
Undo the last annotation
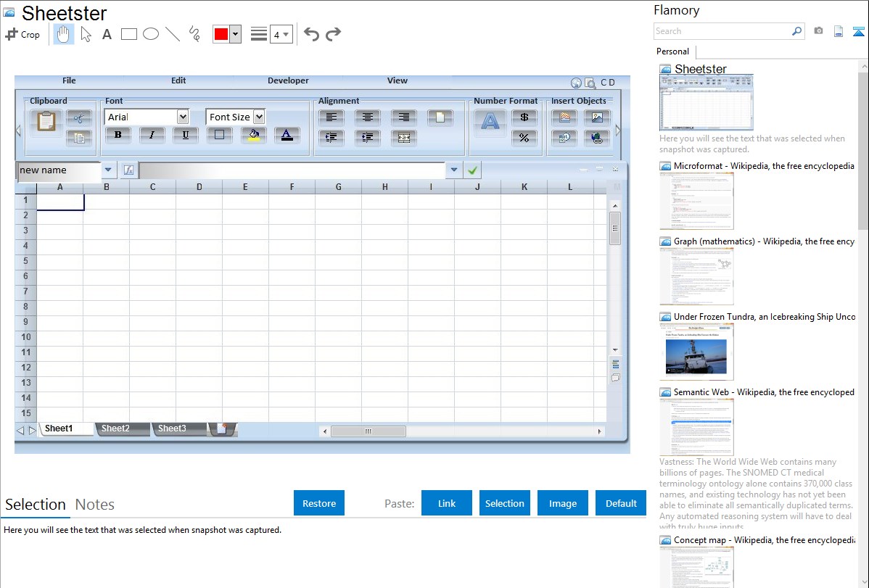311,34
